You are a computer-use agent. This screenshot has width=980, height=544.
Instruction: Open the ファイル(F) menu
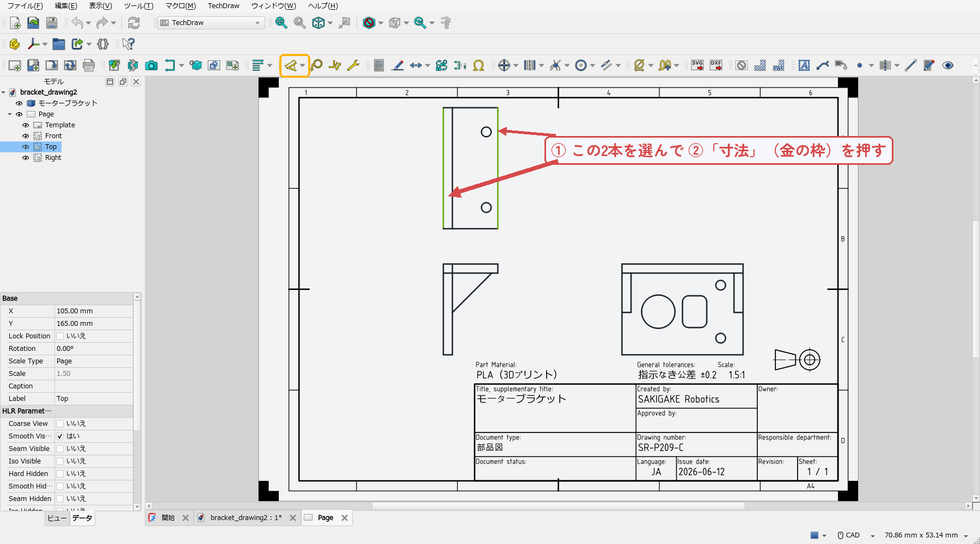click(25, 6)
